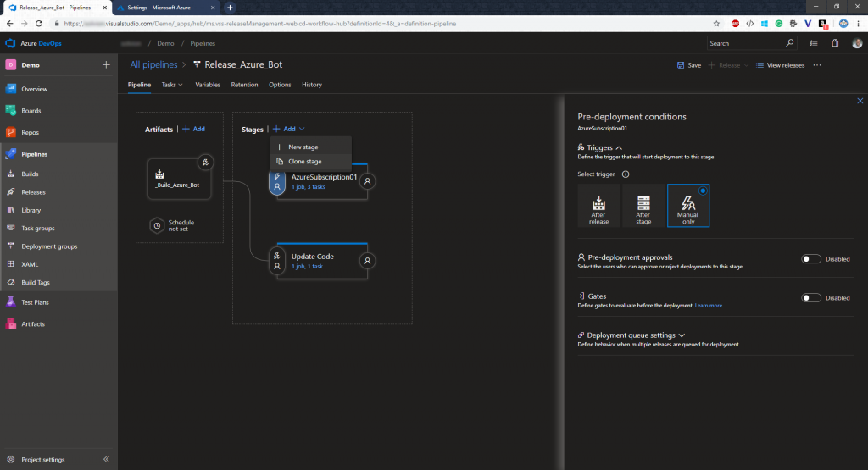Enable the Gates toggle

coord(811,297)
